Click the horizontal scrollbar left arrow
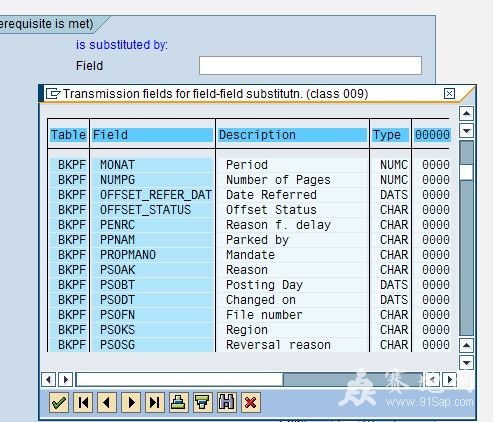Image resolution: width=493 pixels, height=422 pixels. point(48,379)
